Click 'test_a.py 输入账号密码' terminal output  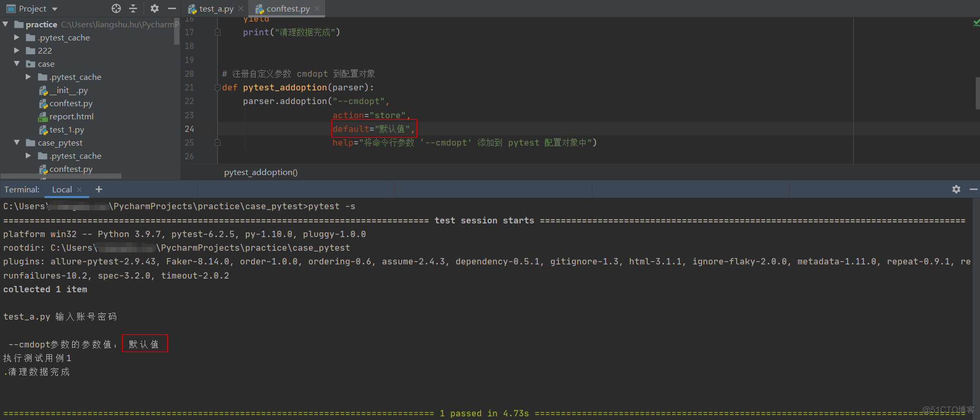click(x=60, y=316)
